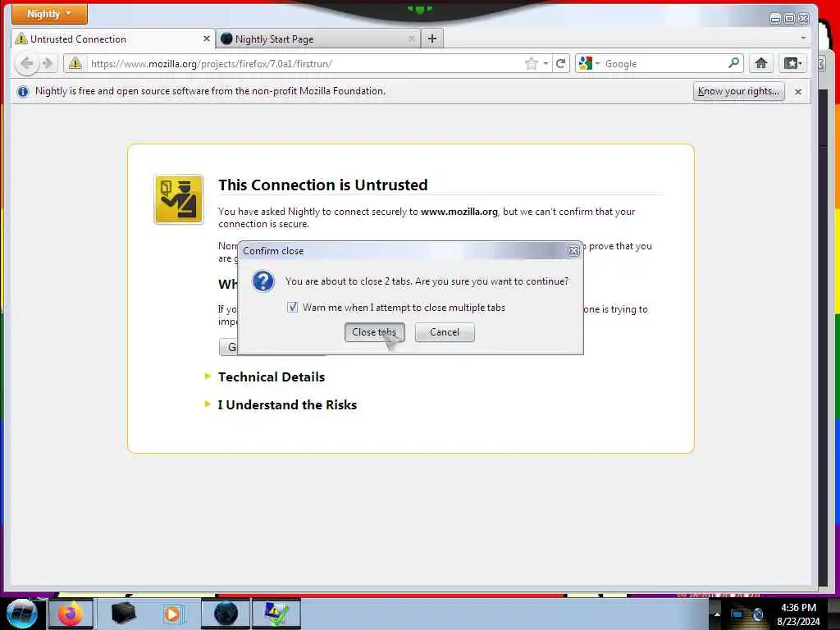Click the network tray icon
Image resolution: width=840 pixels, height=630 pixels.
click(738, 614)
